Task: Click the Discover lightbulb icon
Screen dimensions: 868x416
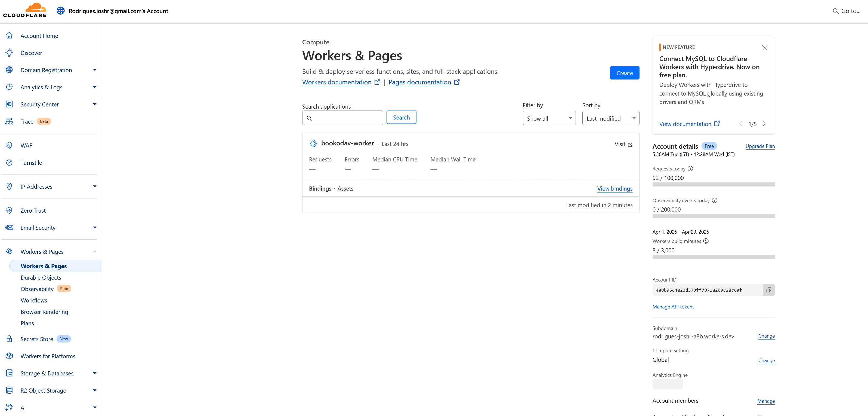Action: pyautogui.click(x=10, y=53)
